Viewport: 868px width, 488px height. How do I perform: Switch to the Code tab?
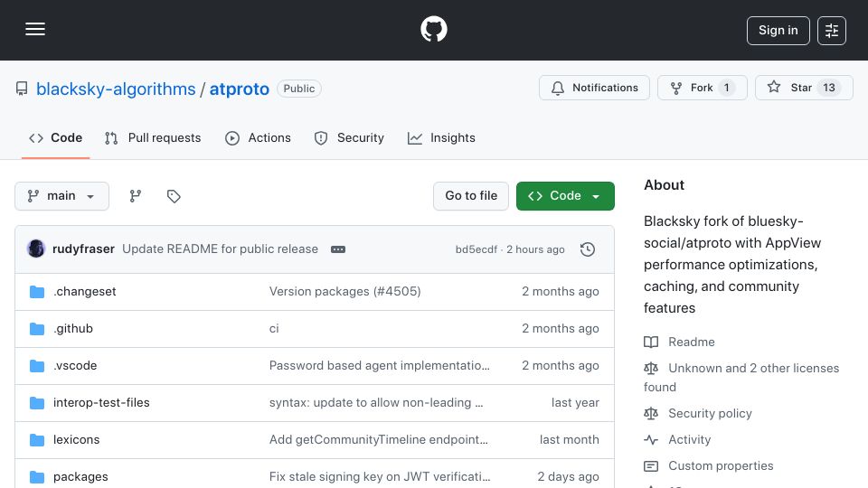(55, 137)
